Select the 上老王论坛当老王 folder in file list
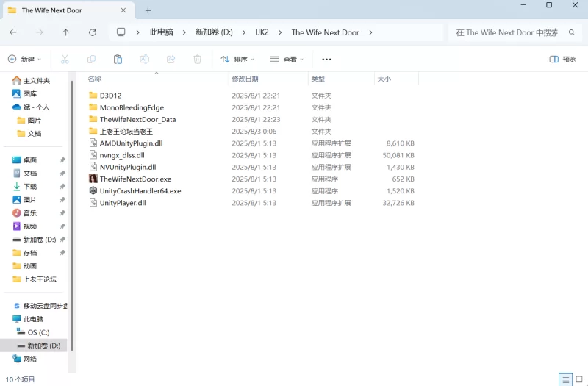 [126, 132]
